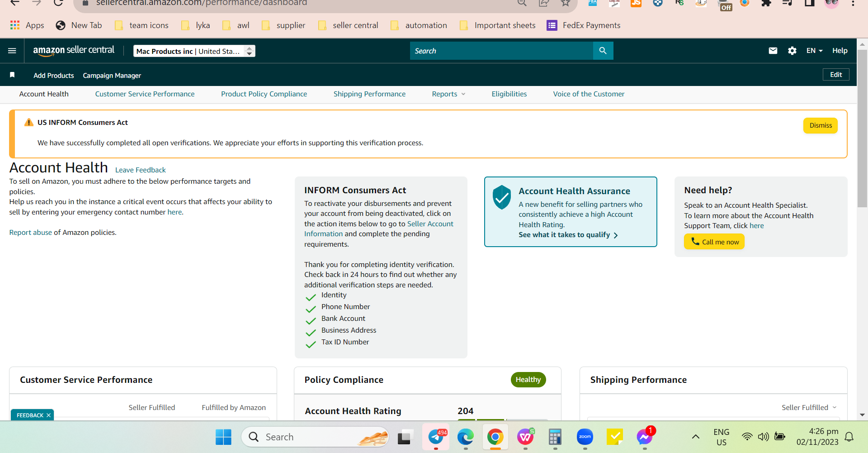Open the Chrome extensions puzzle icon
The width and height of the screenshot is (868, 453).
tap(766, 3)
